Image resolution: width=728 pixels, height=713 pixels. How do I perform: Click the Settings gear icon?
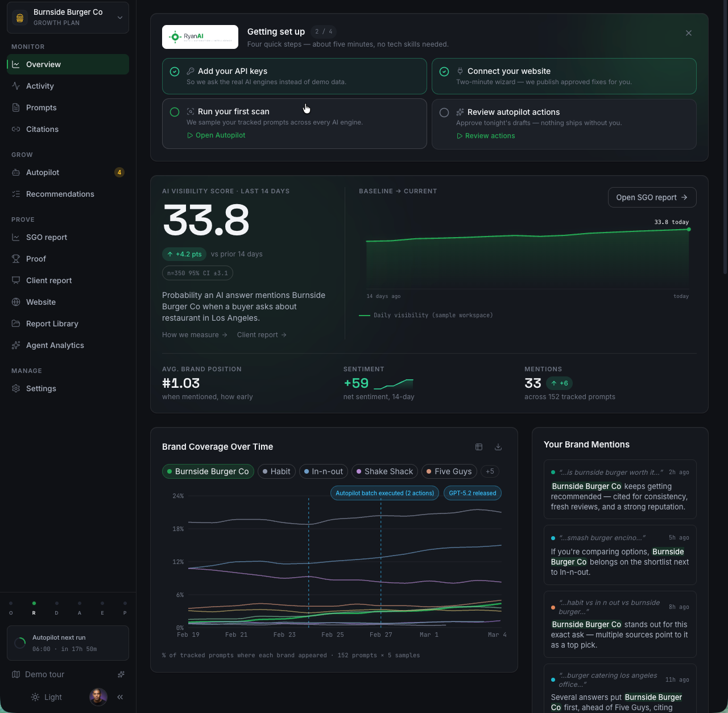[16, 388]
